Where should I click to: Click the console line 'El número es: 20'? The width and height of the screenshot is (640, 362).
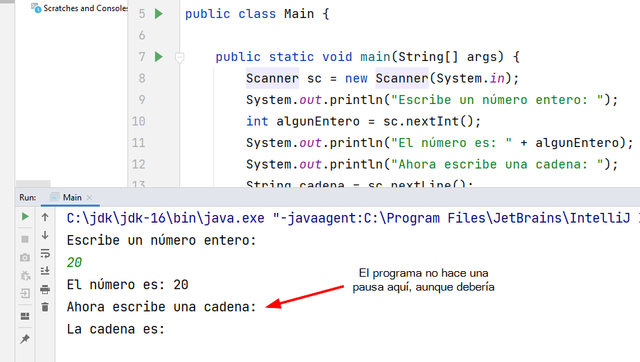click(127, 284)
